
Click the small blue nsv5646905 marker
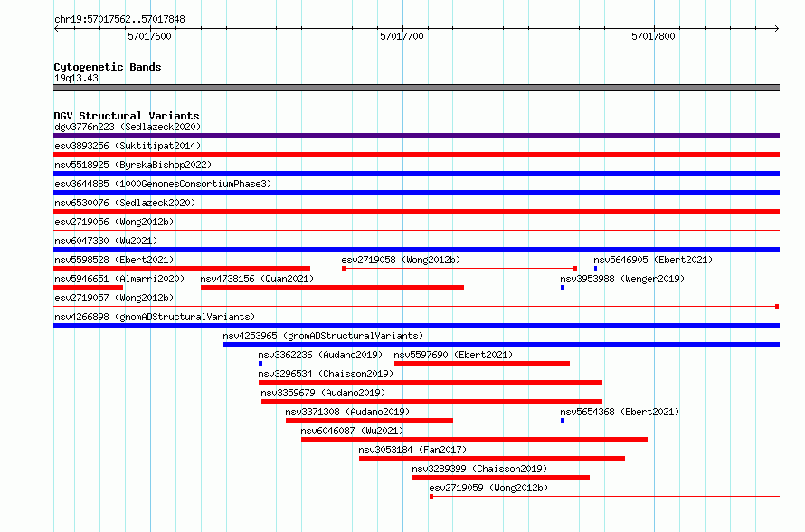[595, 269]
